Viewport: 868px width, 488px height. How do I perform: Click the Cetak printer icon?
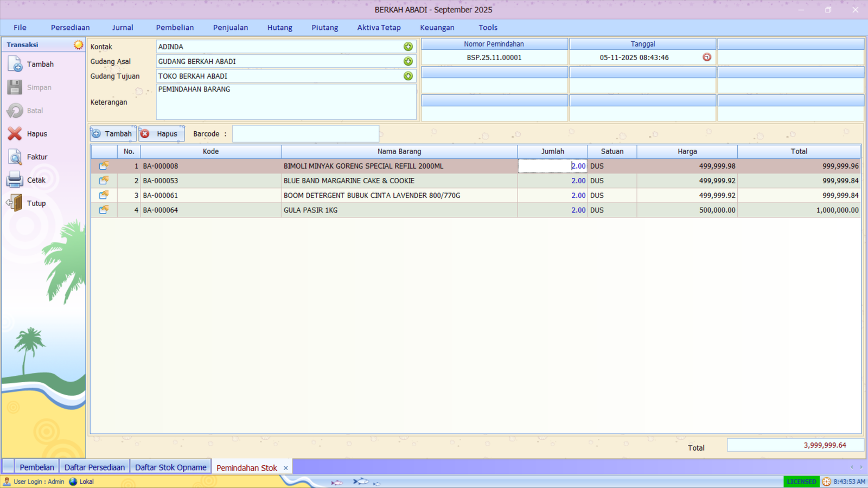click(x=15, y=180)
